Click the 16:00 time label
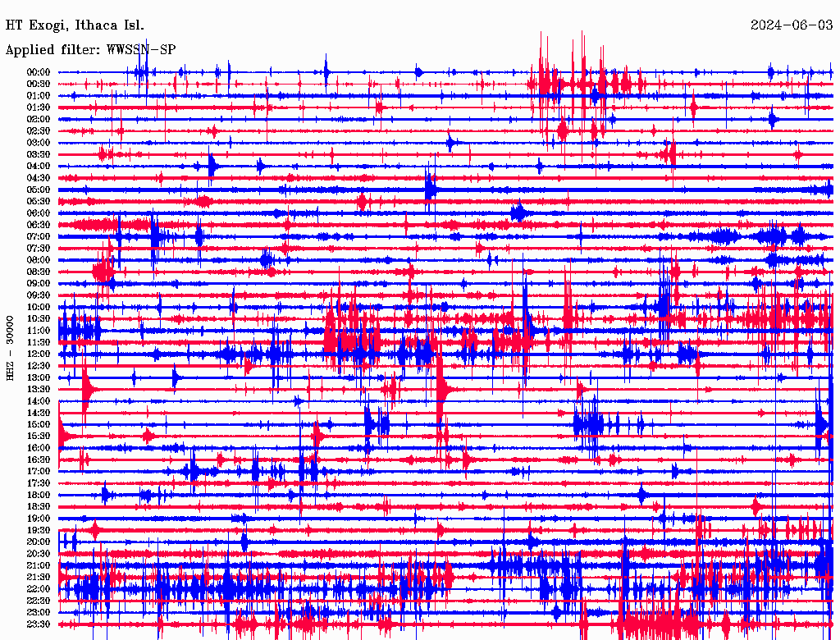This screenshot has height=640, width=840. (x=39, y=448)
